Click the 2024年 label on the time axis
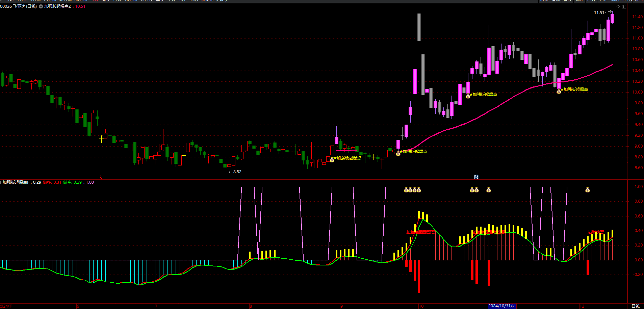The width and height of the screenshot is (644, 309). pos(6,306)
